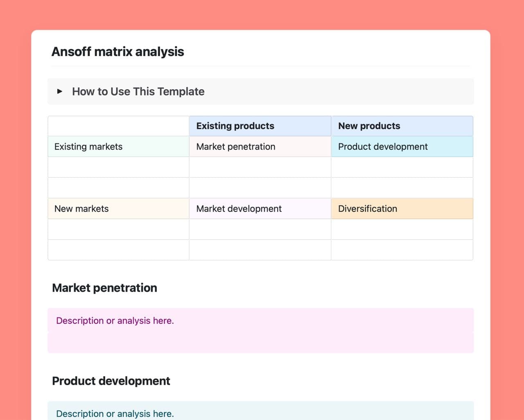Expand the How to Use This Template toggle
Image resolution: width=524 pixels, height=420 pixels.
point(60,91)
